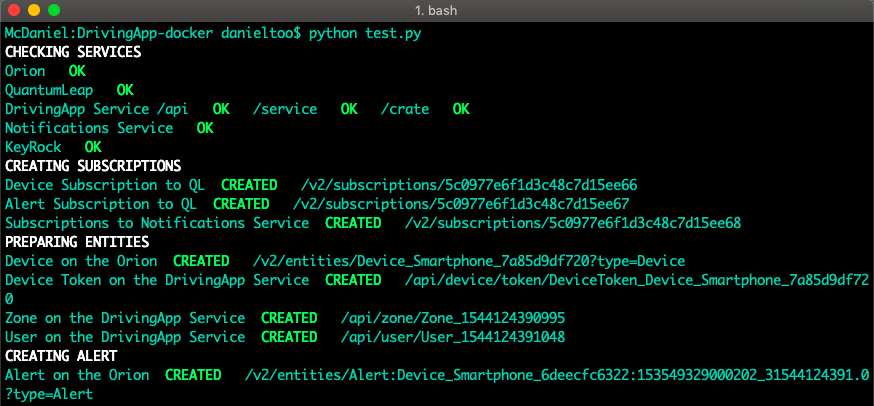Select the "CHECKING SERVICES" heading

(73, 52)
